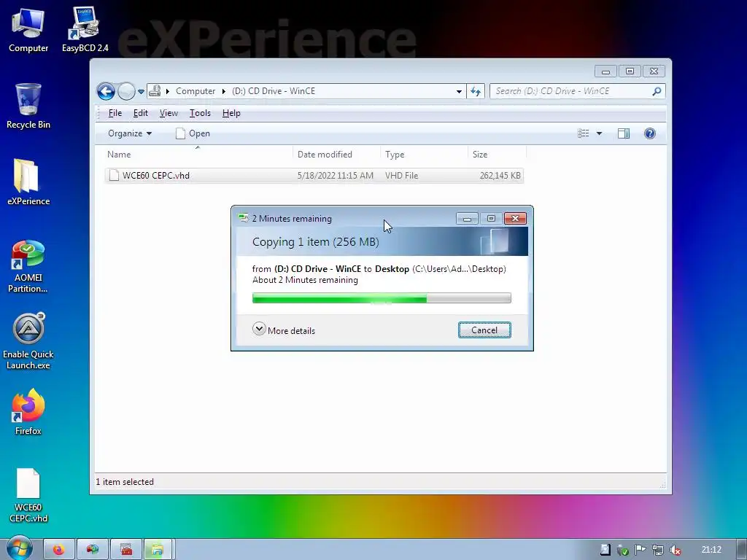Refresh the Explorer folder view

click(x=476, y=91)
